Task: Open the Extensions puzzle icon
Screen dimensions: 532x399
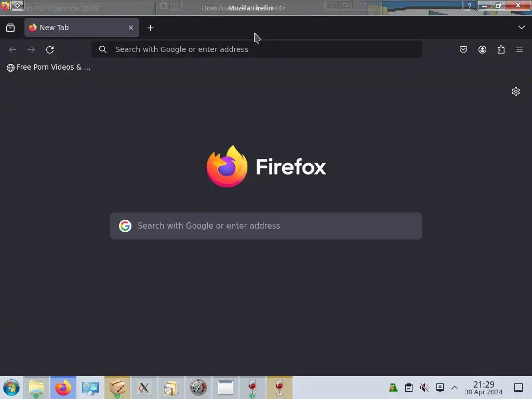Action: point(501,49)
